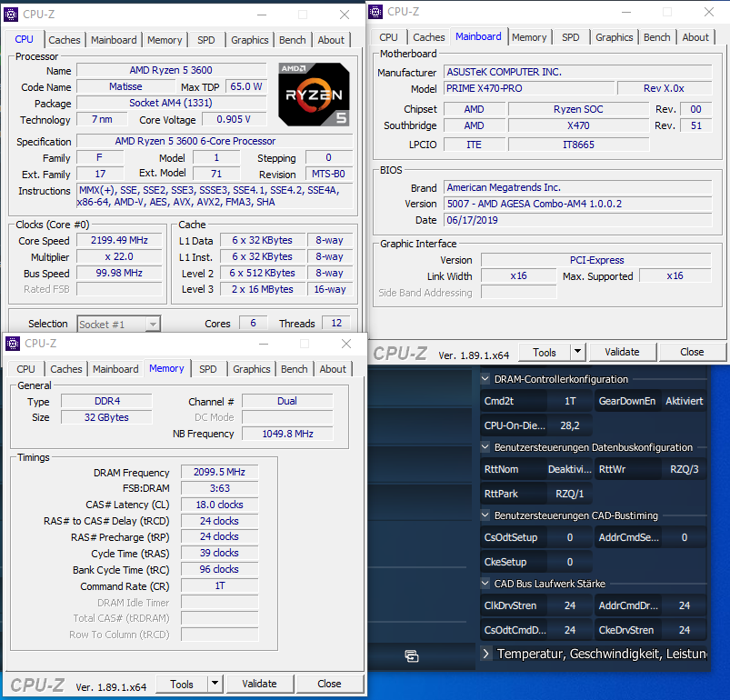Image resolution: width=730 pixels, height=700 pixels.
Task: Open Mainboard tab in the CPU window
Action: click(x=114, y=40)
